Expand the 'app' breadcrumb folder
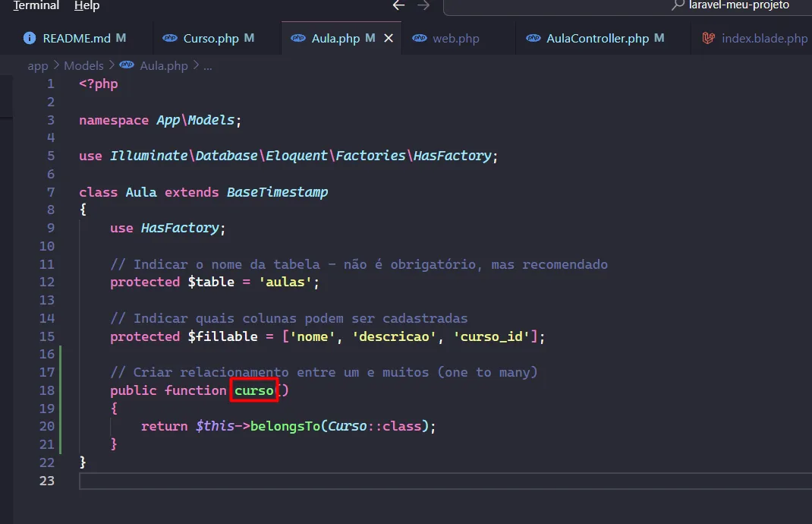The width and height of the screenshot is (812, 524). (38, 65)
